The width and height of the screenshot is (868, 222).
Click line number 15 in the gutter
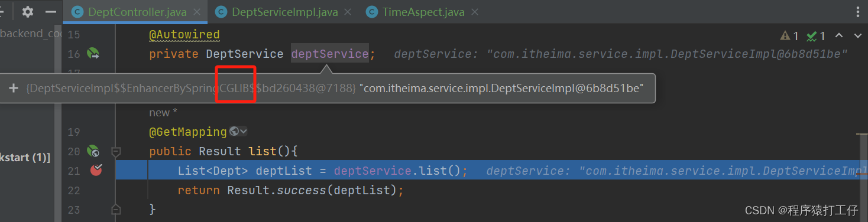point(73,35)
